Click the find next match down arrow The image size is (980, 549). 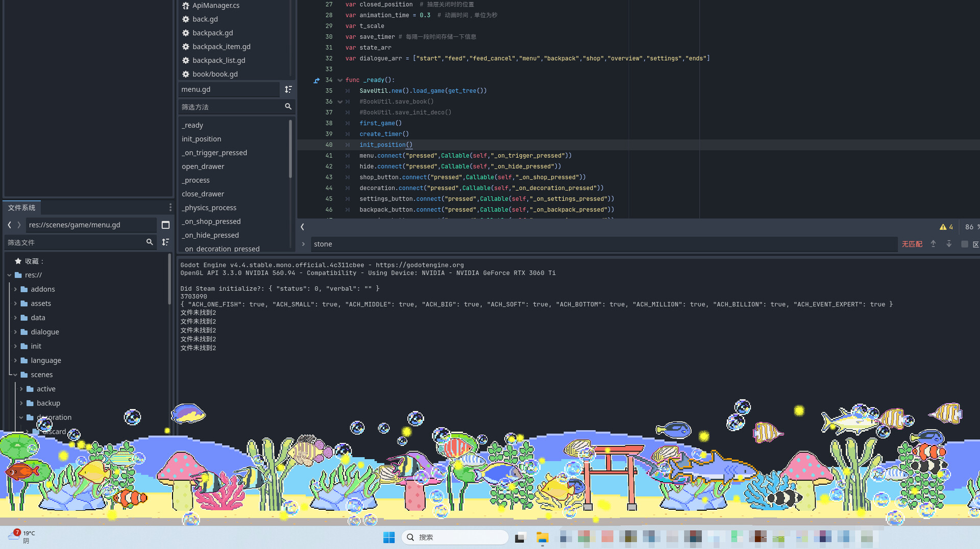pyautogui.click(x=949, y=244)
